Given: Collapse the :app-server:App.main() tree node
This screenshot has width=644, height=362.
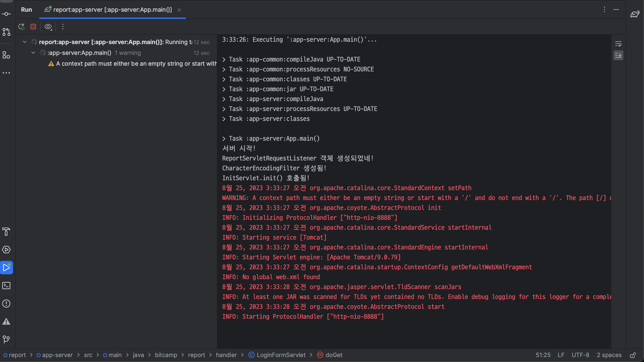Looking at the screenshot, I should coord(33,53).
